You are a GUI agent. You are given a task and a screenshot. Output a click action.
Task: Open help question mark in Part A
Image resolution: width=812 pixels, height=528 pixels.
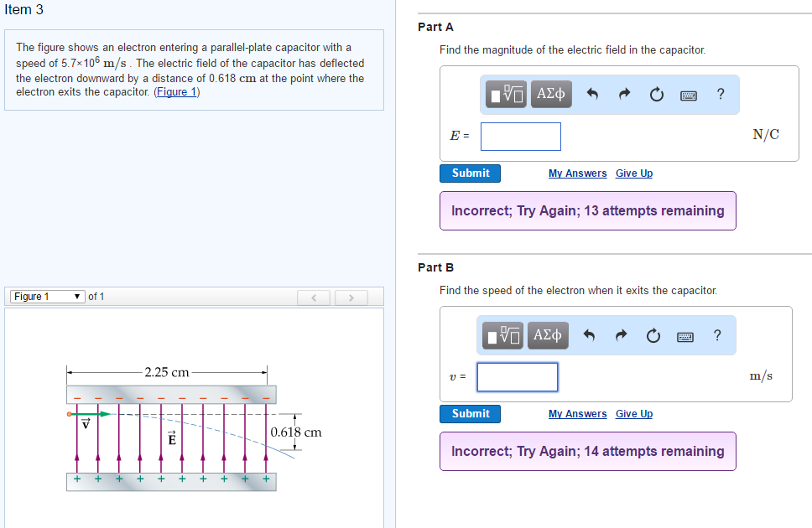[x=721, y=94]
